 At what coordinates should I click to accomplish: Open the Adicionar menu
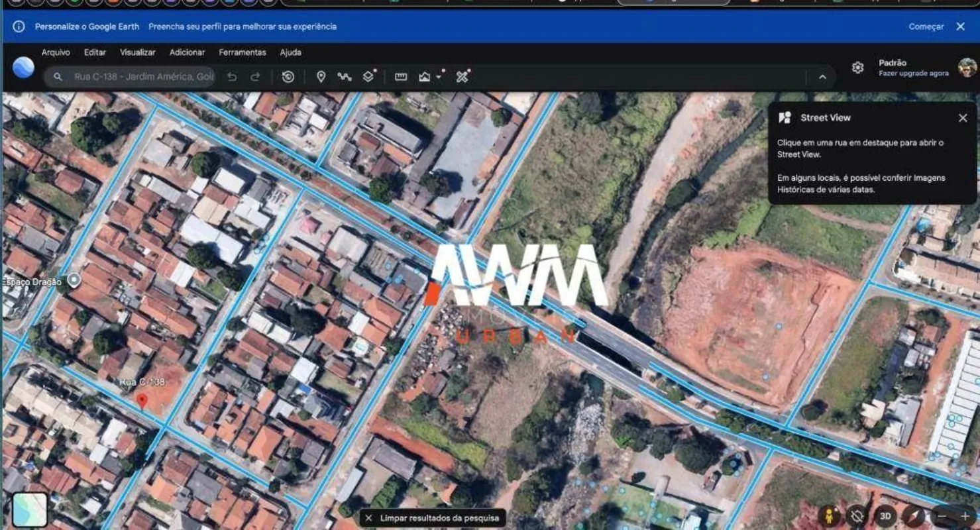188,52
